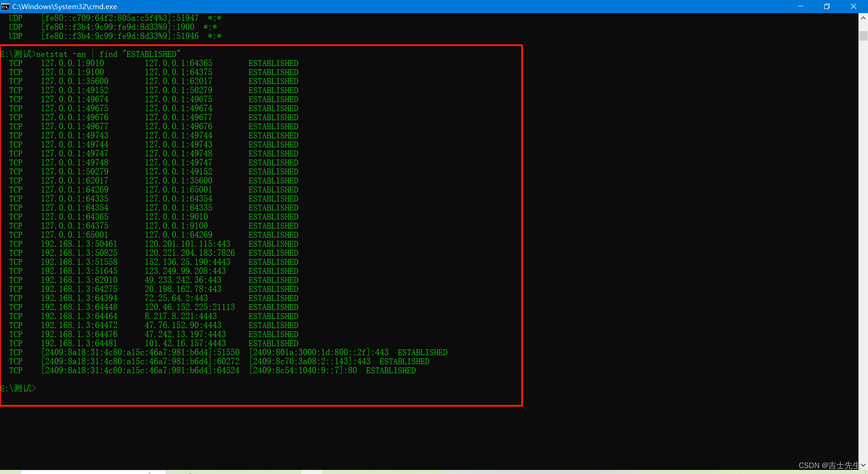Click foreign address 47.76.152.90:4443
This screenshot has height=474, width=868.
pos(183,325)
